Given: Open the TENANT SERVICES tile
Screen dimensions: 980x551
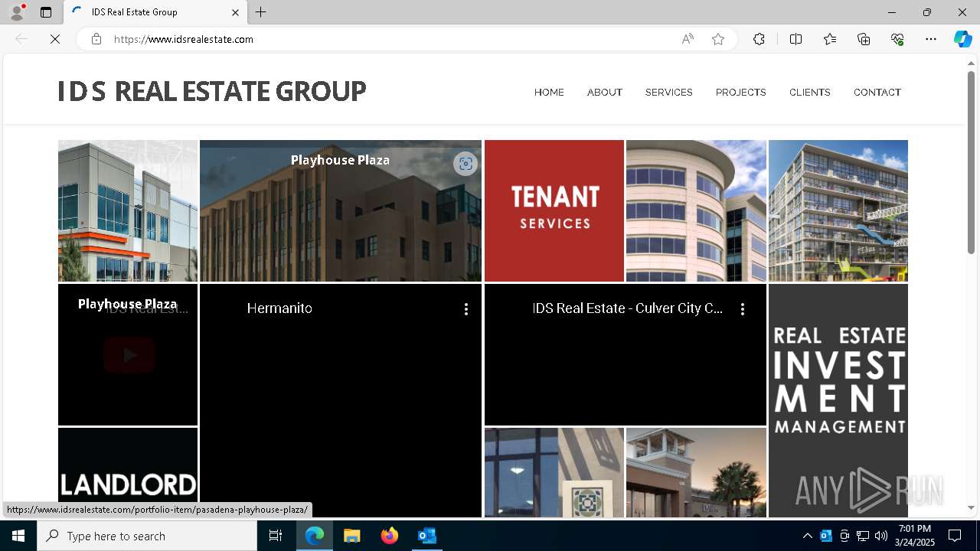Looking at the screenshot, I should pyautogui.click(x=554, y=210).
